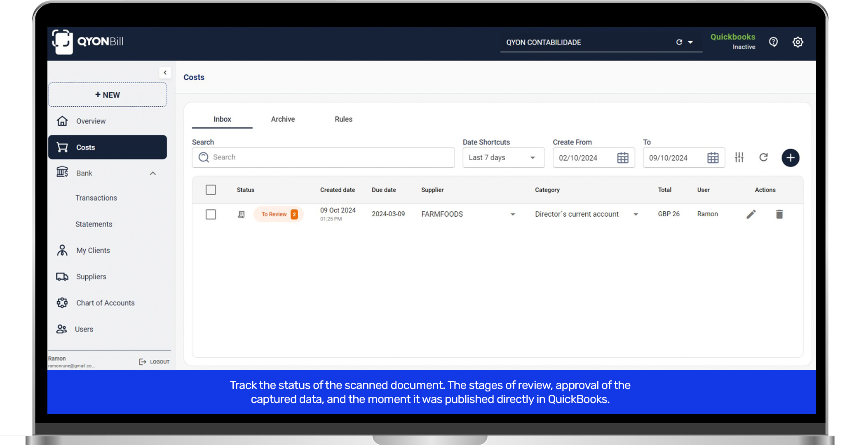Collapse the Bank menu chevron
Viewport: 868px width, 445px height.
click(x=153, y=173)
